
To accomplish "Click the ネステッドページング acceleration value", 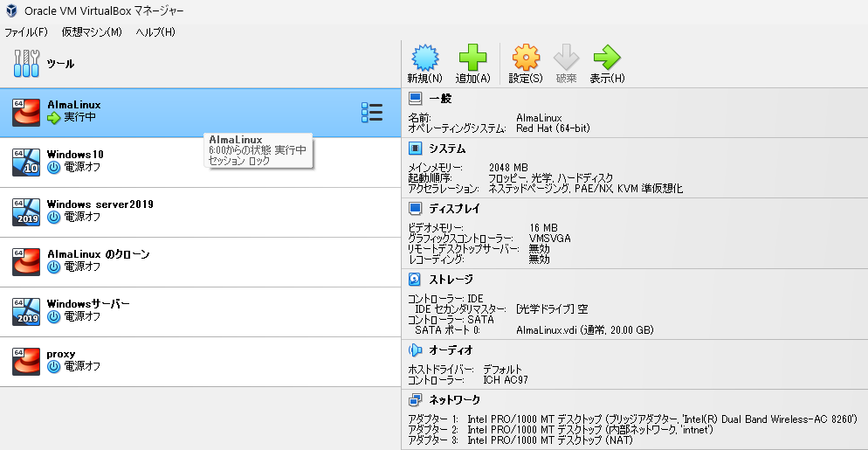I will pyautogui.click(x=586, y=189).
